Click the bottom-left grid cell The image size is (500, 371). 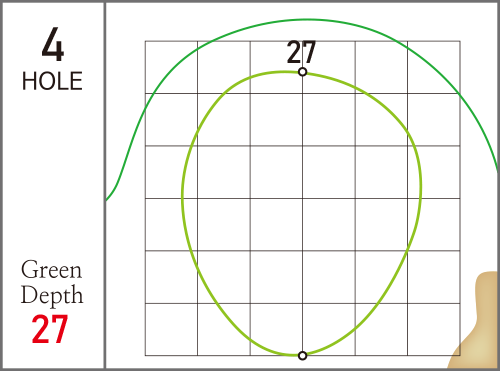coord(171,329)
